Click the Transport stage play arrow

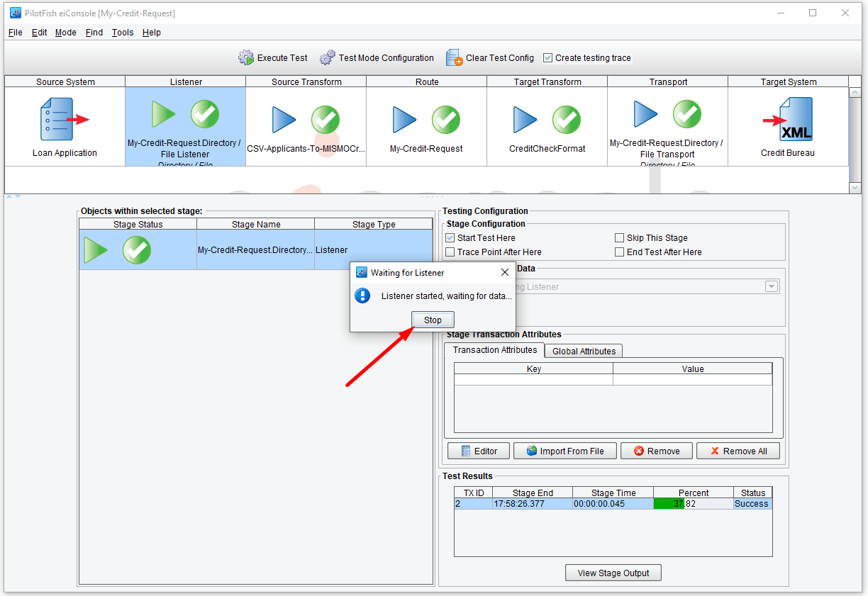tap(646, 114)
